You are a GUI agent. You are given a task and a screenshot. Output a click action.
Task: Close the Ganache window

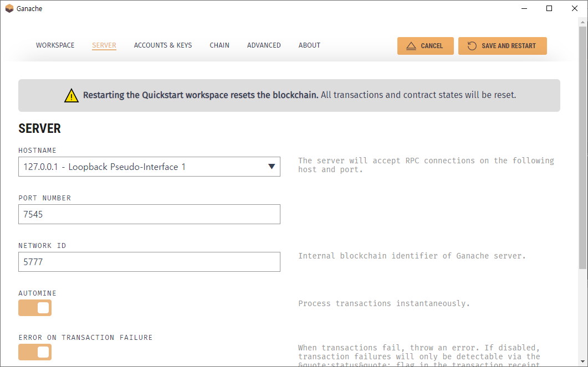click(x=575, y=8)
